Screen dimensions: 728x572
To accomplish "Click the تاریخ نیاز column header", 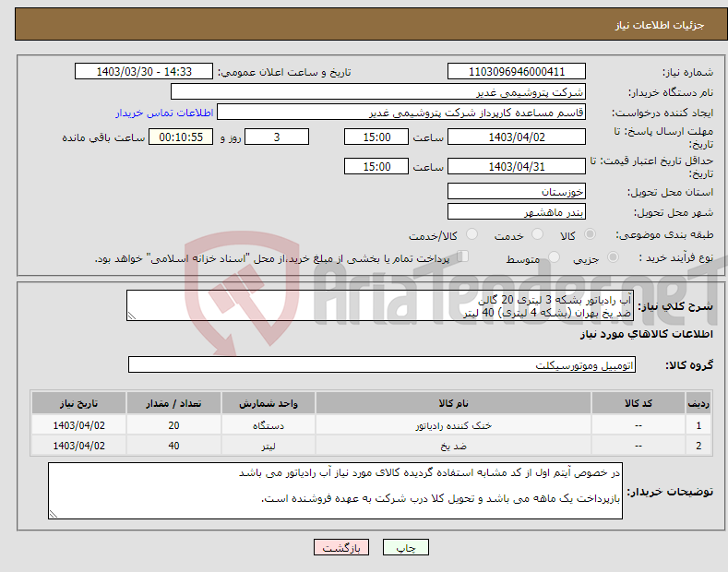I will pos(79,403).
